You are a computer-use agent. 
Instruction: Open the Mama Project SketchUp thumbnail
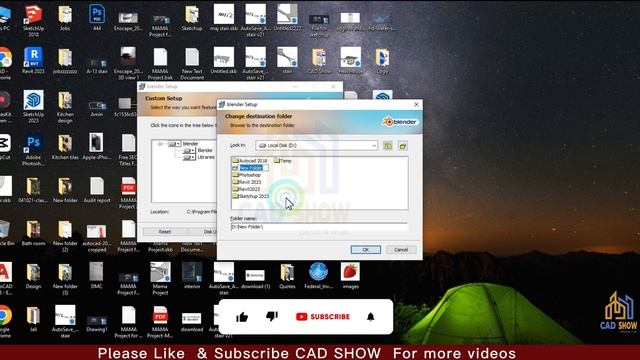coord(160,279)
